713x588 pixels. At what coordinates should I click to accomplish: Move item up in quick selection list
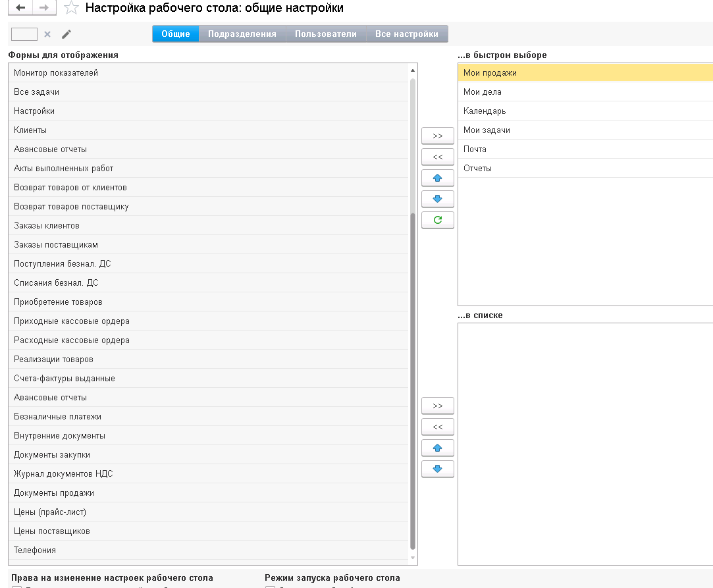[x=437, y=178]
